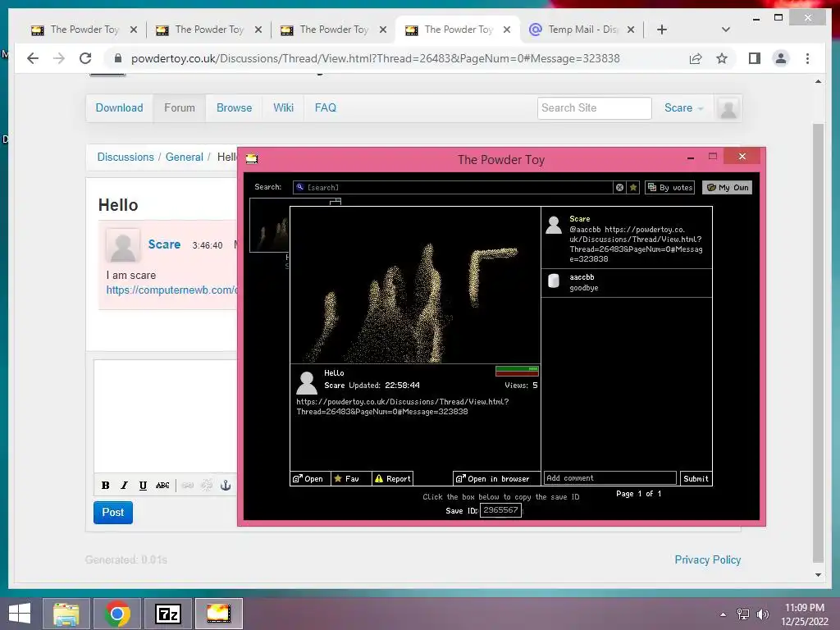Click the strikethrough ABC icon in editor

click(162, 486)
